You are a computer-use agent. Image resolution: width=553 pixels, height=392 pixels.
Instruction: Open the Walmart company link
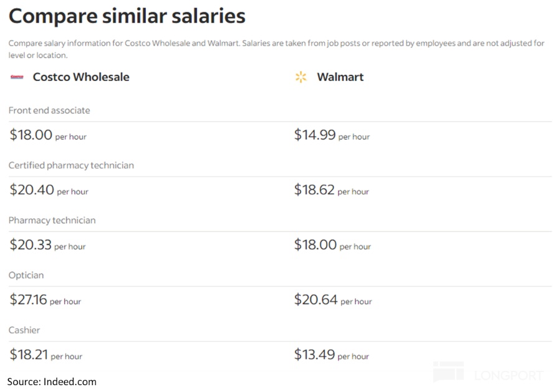340,77
